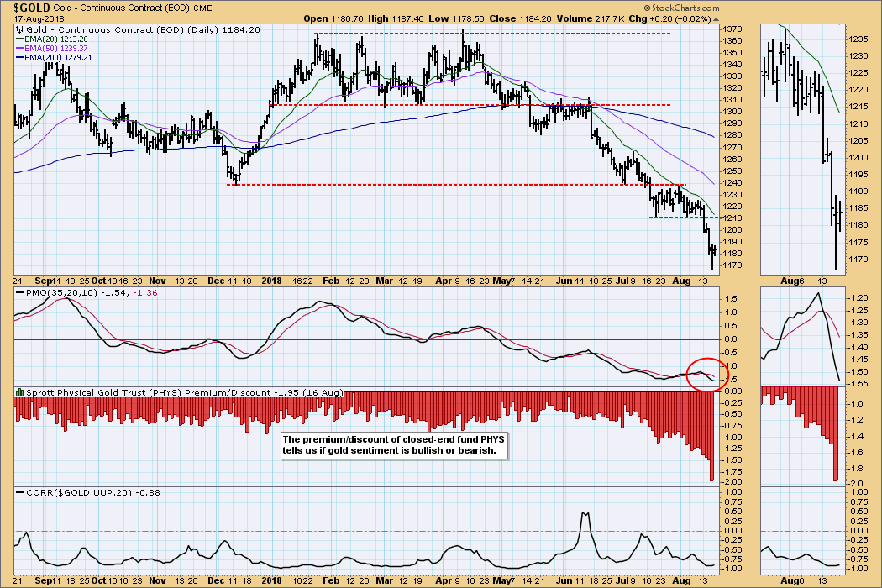This screenshot has width=882, height=588.
Task: Click the copyright symbol before StockCharts.com
Action: click(648, 8)
